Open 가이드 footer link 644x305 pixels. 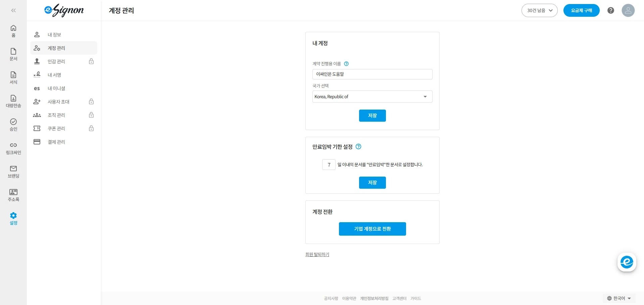[x=415, y=298]
